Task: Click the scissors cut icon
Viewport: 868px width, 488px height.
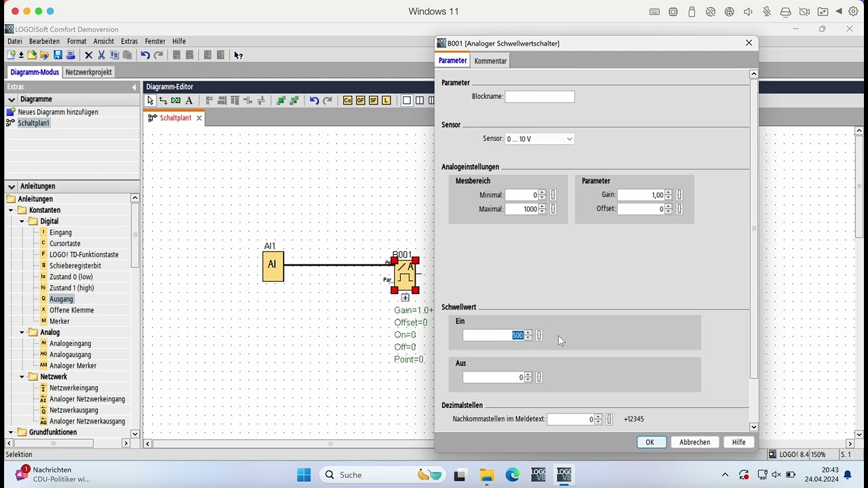Action: coord(101,55)
